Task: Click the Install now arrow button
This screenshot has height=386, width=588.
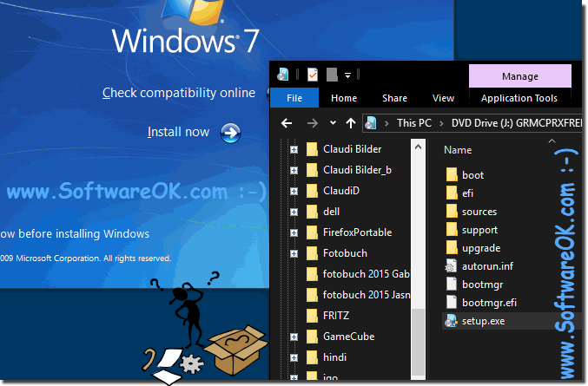Action: (230, 133)
